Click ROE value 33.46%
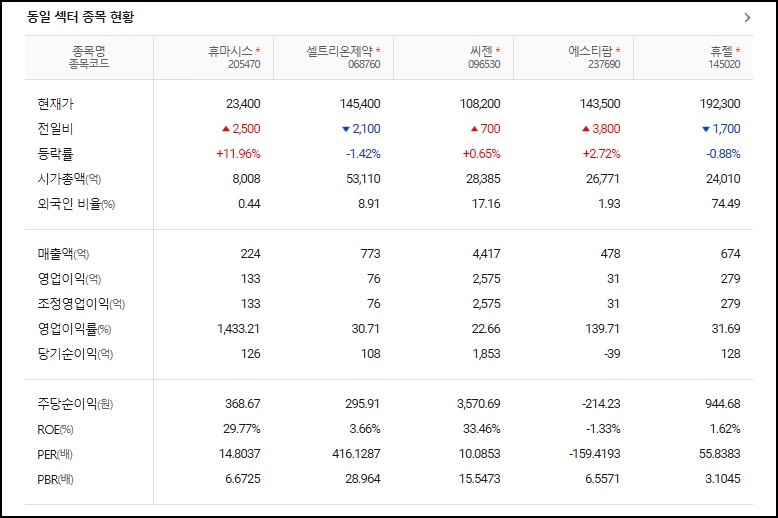Viewport: 778px width, 518px height. tap(482, 429)
